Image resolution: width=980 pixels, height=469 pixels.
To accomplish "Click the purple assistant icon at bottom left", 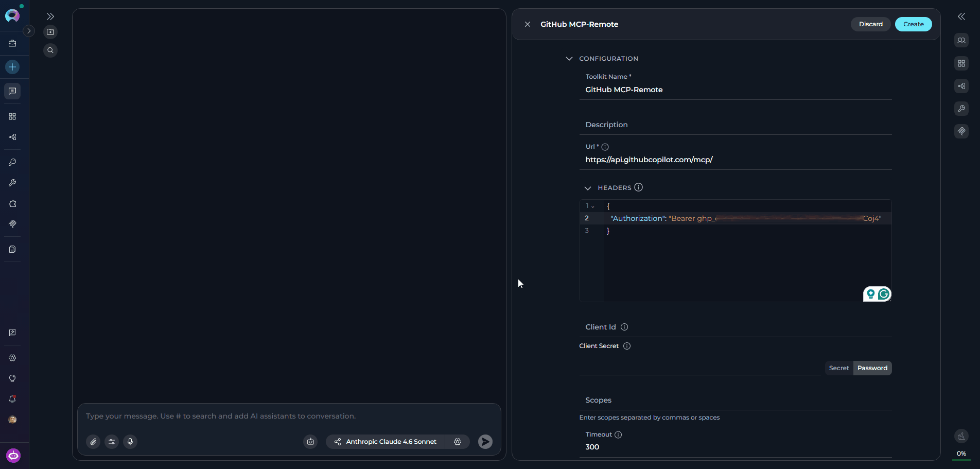I will tap(13, 456).
